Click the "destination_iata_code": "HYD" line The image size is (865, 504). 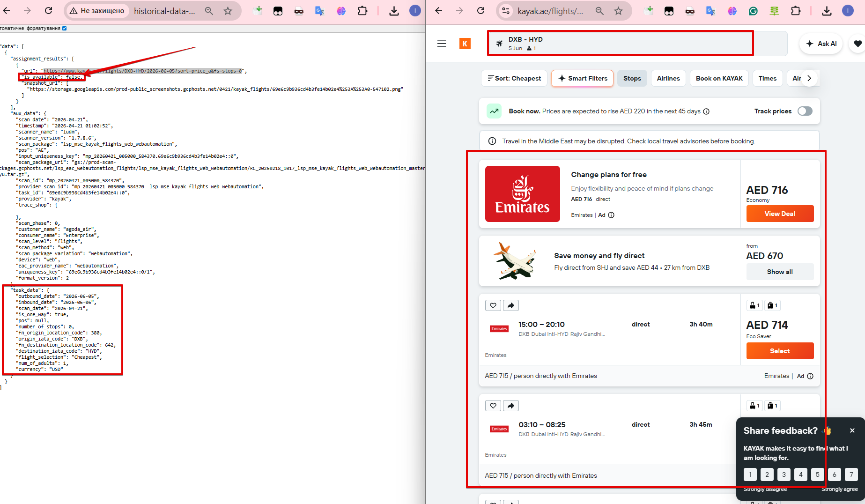pos(59,351)
